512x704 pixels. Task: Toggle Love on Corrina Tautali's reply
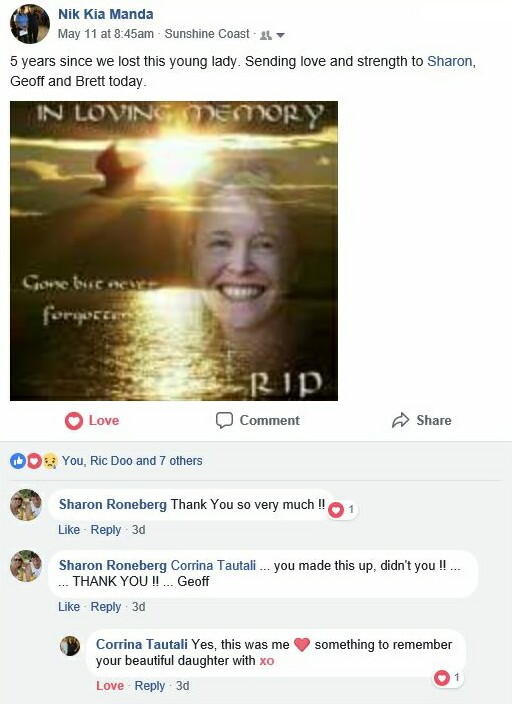(110, 686)
